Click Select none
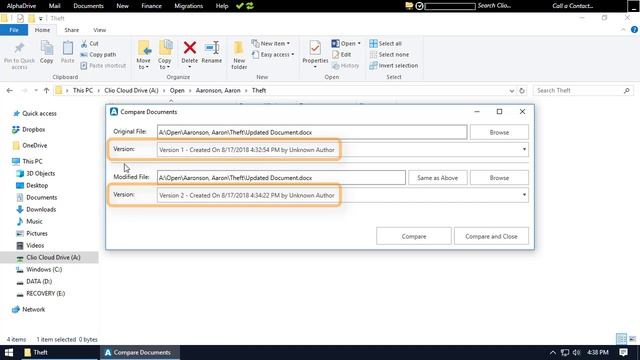This screenshot has width=640, height=360. coord(389,54)
